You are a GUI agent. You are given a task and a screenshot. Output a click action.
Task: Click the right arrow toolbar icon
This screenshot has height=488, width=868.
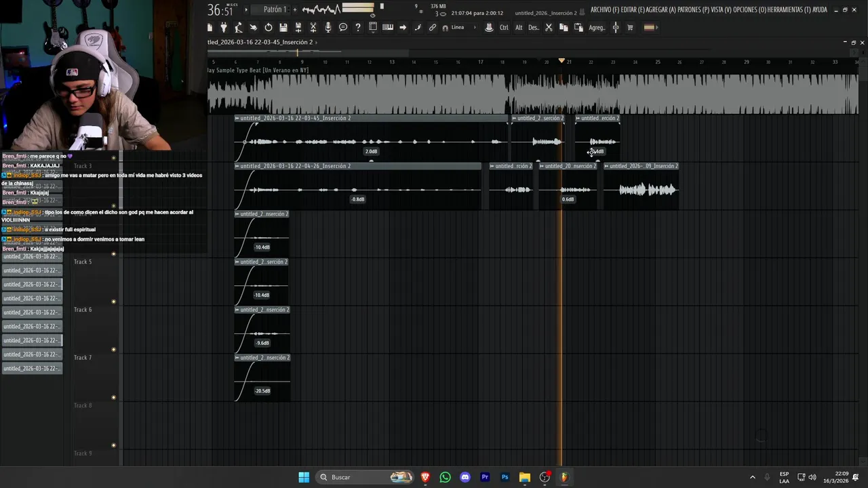click(403, 28)
